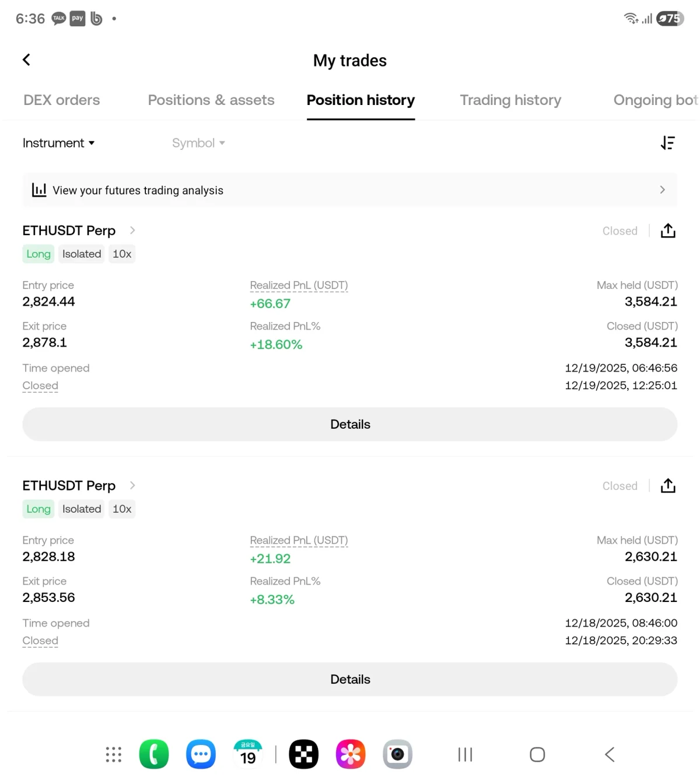Open the DEX orders tab
This screenshot has height=777, width=700.
tap(62, 100)
